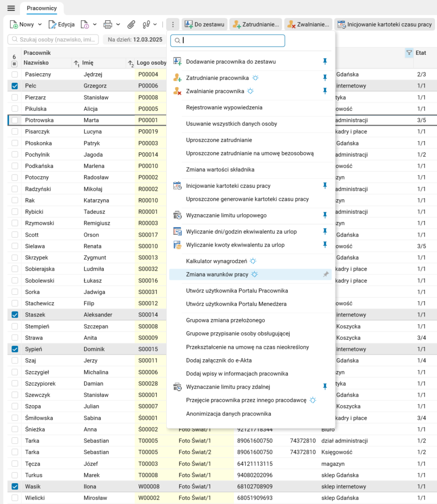Select Rejestrowanie wypowiedzenia menu entry
The height and width of the screenshot is (504, 437).
click(224, 107)
